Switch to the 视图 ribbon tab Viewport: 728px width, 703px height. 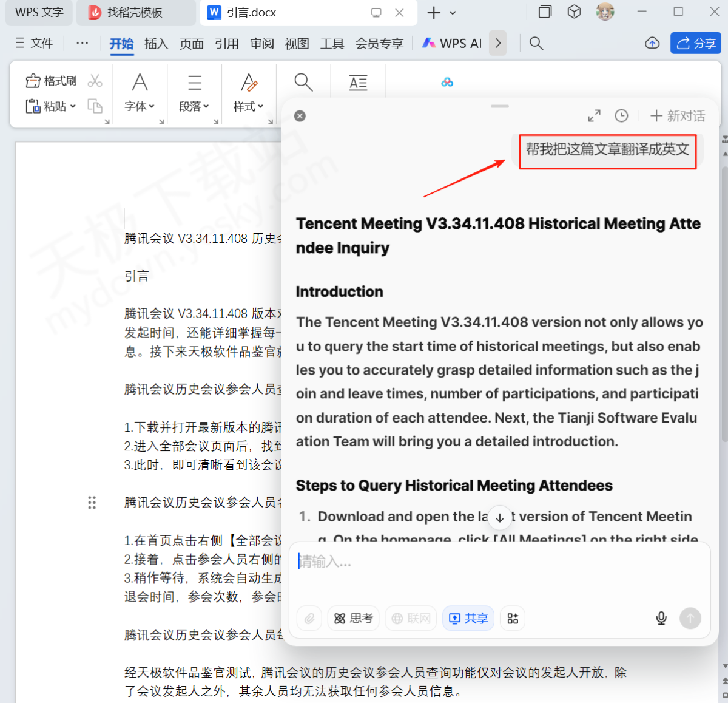click(297, 44)
